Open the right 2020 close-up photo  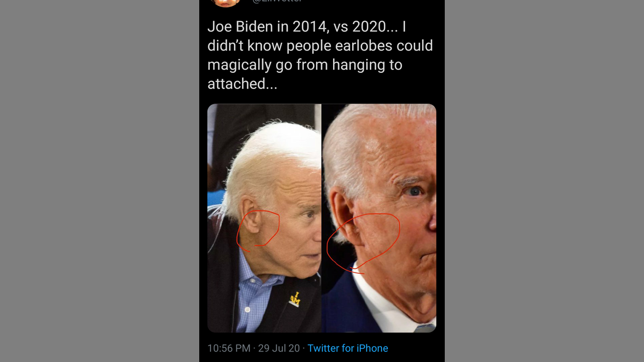pos(379,218)
